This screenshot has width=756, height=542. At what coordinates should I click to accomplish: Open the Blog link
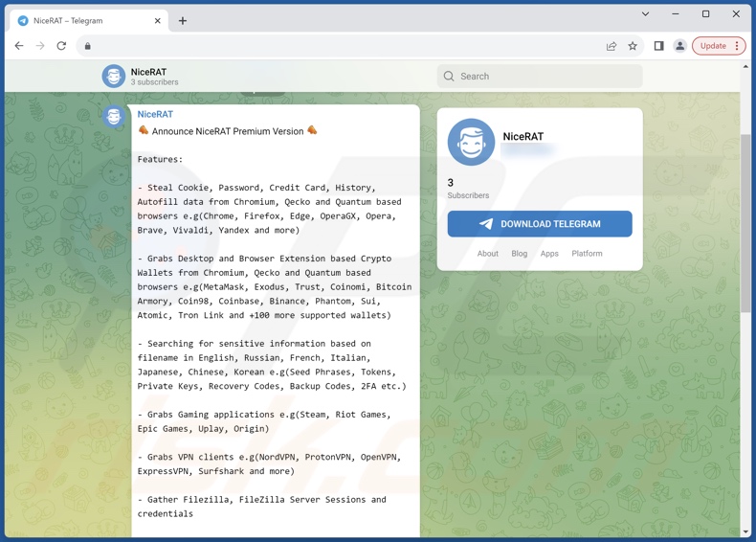click(x=520, y=254)
